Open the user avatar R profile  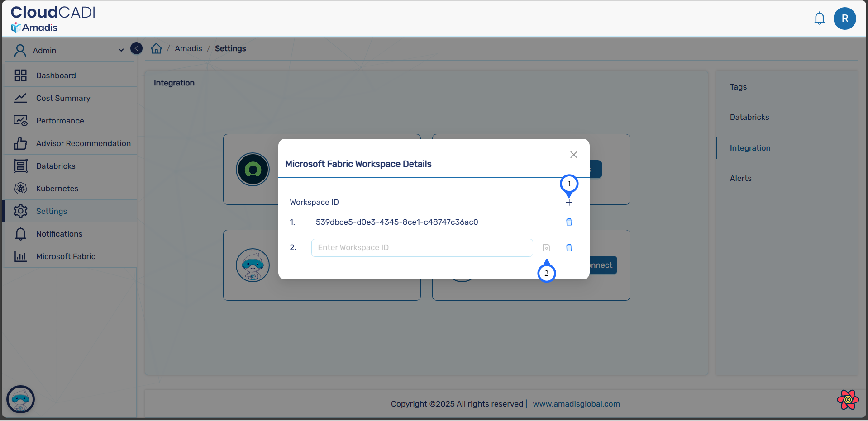click(844, 19)
